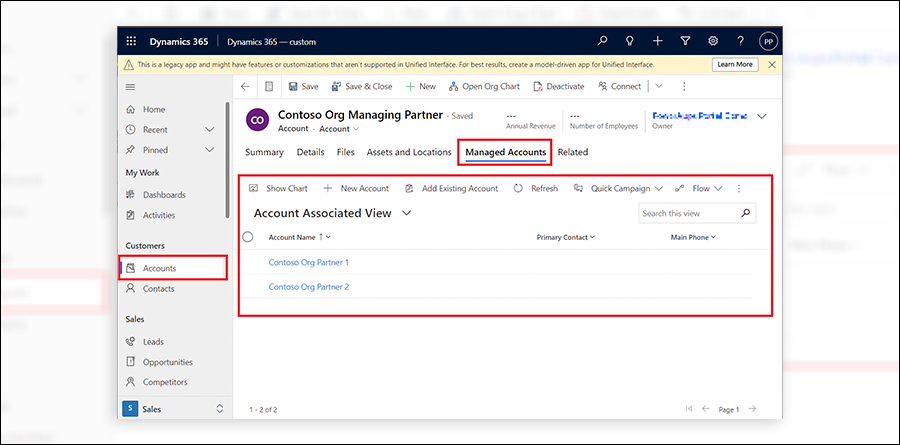Viewport: 900px width, 445px height.
Task: Click the plus quick create icon
Action: pos(658,41)
